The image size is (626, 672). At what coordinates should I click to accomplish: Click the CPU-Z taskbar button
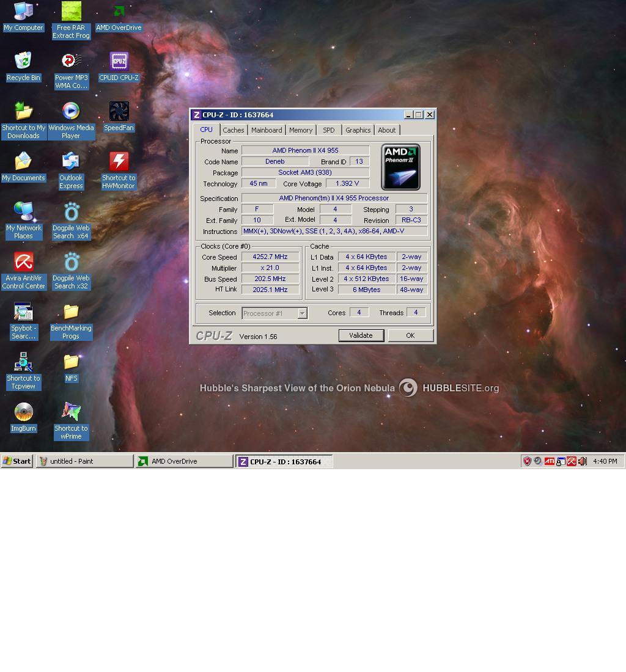tap(284, 462)
